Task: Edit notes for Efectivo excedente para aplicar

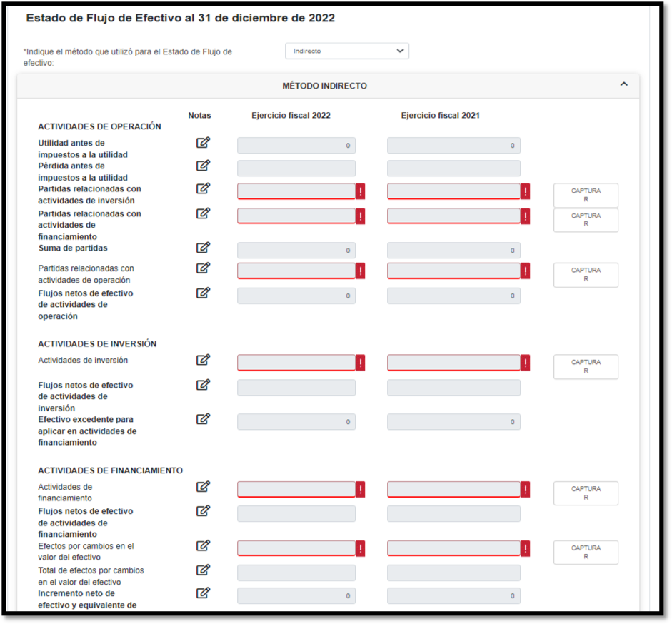Action: click(204, 419)
